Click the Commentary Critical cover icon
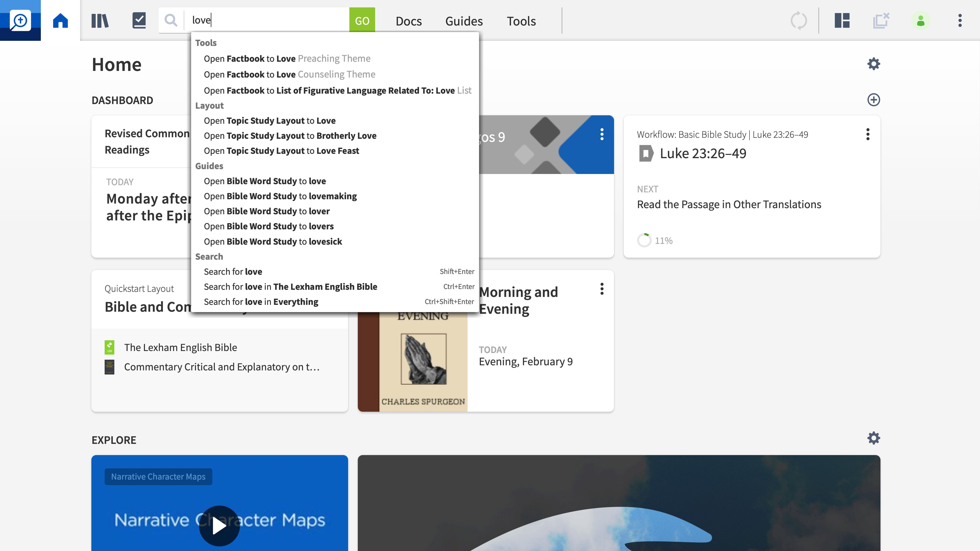This screenshot has height=551, width=980. pyautogui.click(x=109, y=367)
